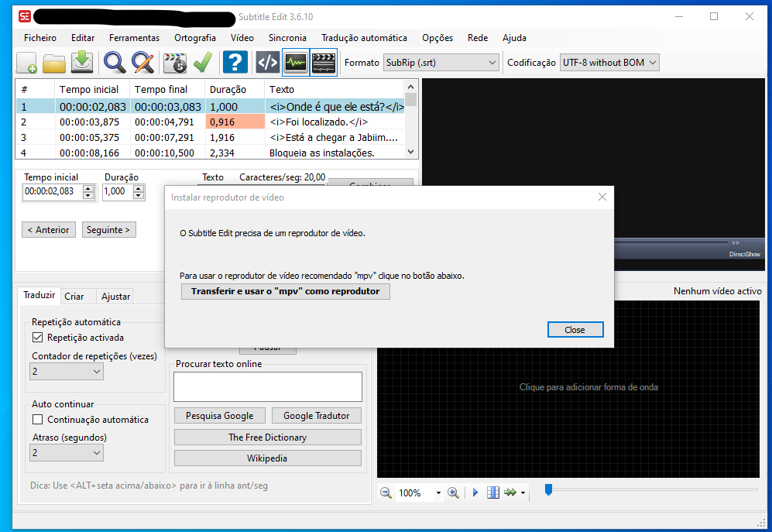Click the subtitle list scrollbar up arrow

[x=411, y=87]
